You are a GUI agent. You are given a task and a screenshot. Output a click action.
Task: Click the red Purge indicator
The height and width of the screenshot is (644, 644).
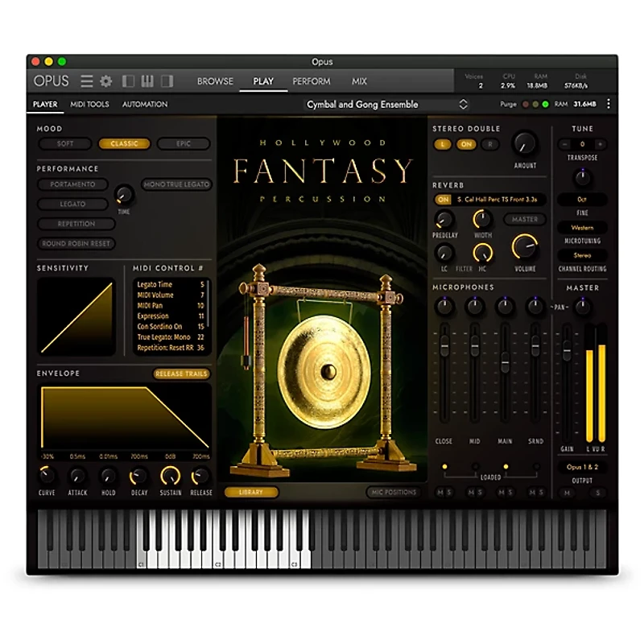click(x=526, y=105)
